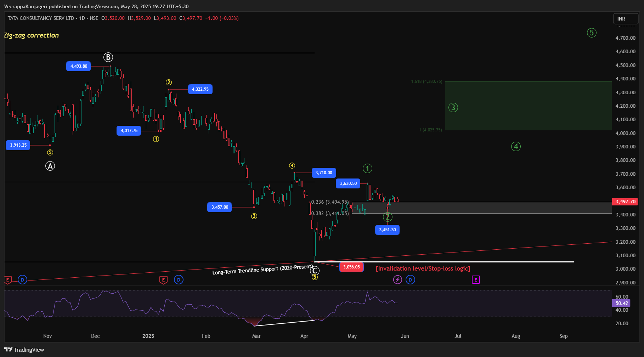Select yellow circled 1 below 4,017.75
This screenshot has height=357, width=644.
[156, 139]
